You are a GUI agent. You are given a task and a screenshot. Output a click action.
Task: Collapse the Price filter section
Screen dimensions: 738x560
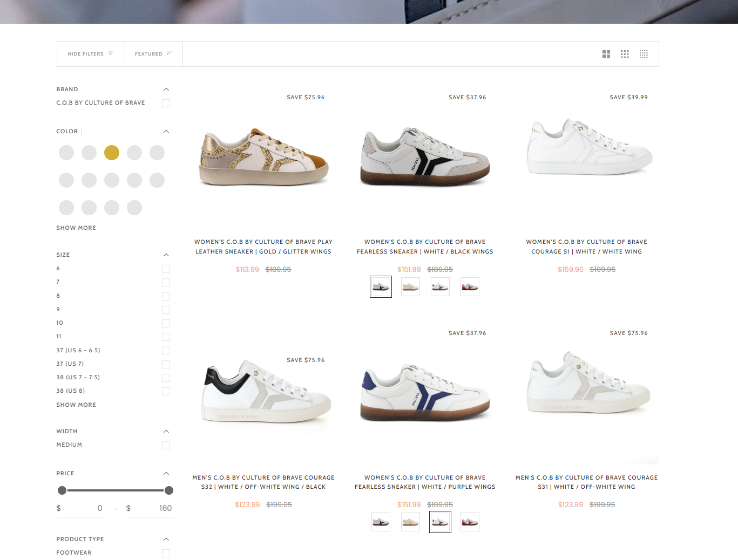click(x=166, y=474)
